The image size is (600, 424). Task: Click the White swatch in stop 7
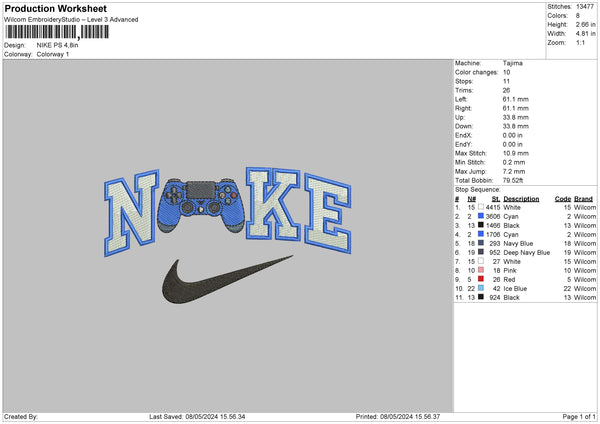pos(481,261)
